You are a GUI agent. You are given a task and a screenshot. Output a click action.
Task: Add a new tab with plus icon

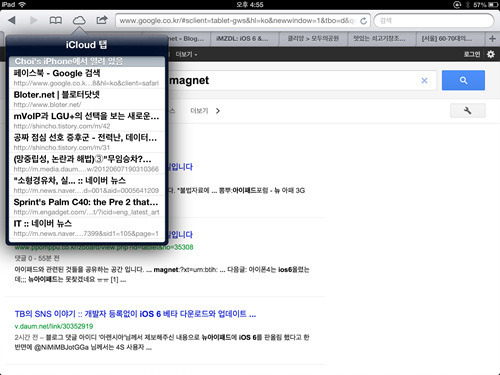point(492,39)
